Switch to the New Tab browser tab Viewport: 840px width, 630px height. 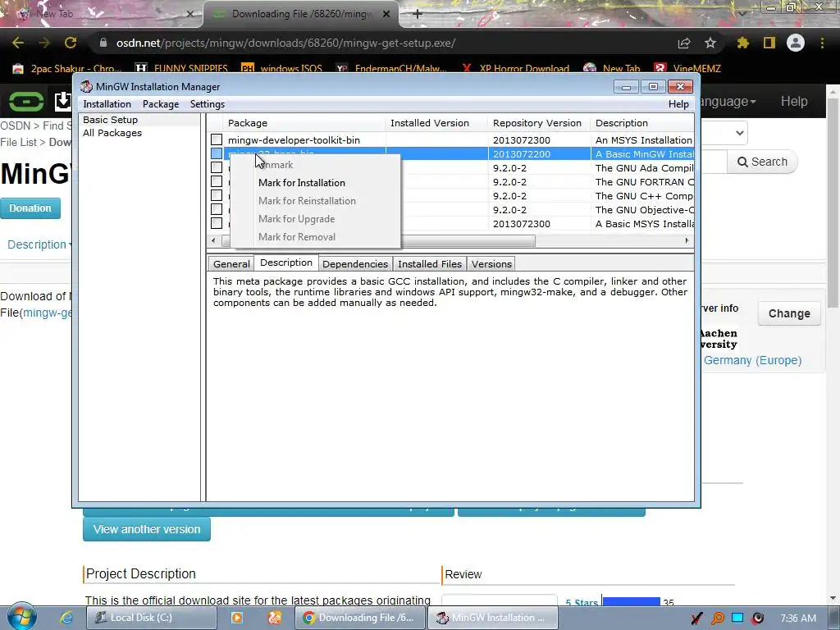pyautogui.click(x=102, y=14)
